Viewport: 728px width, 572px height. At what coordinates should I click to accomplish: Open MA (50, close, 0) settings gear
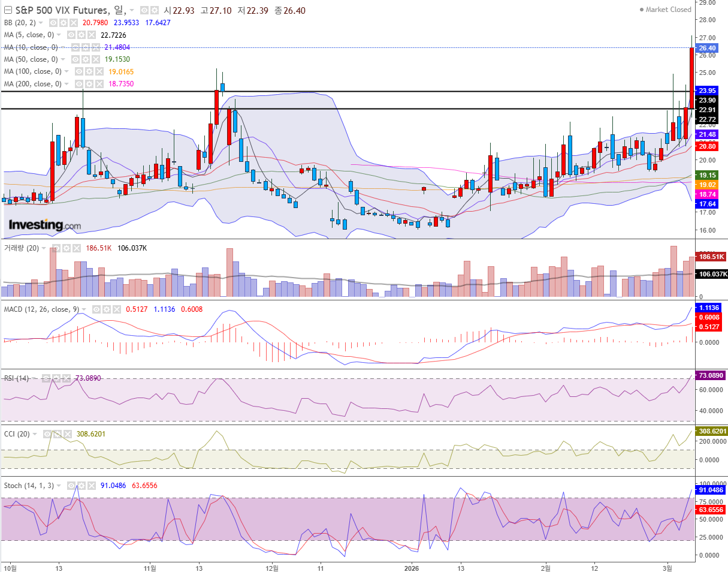click(86, 59)
